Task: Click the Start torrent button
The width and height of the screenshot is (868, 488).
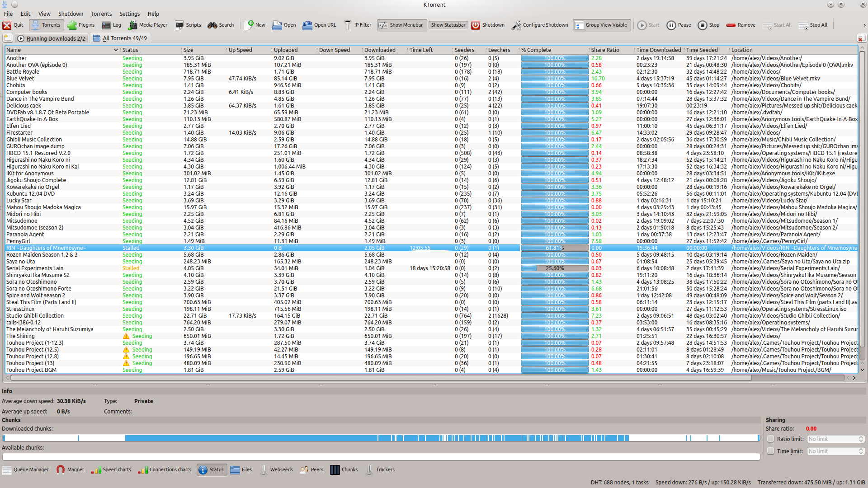Action: tap(648, 25)
